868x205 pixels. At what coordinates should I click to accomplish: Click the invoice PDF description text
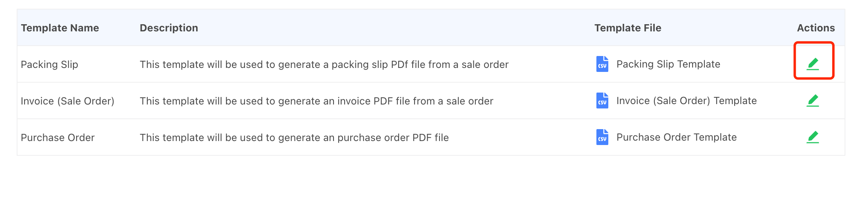click(316, 101)
